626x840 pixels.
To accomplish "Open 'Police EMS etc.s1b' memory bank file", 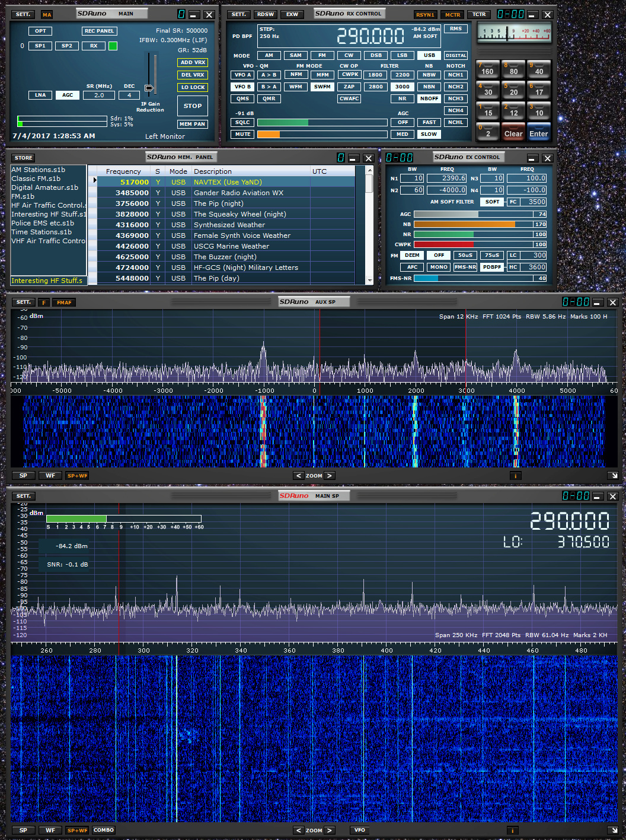I will 43,223.
